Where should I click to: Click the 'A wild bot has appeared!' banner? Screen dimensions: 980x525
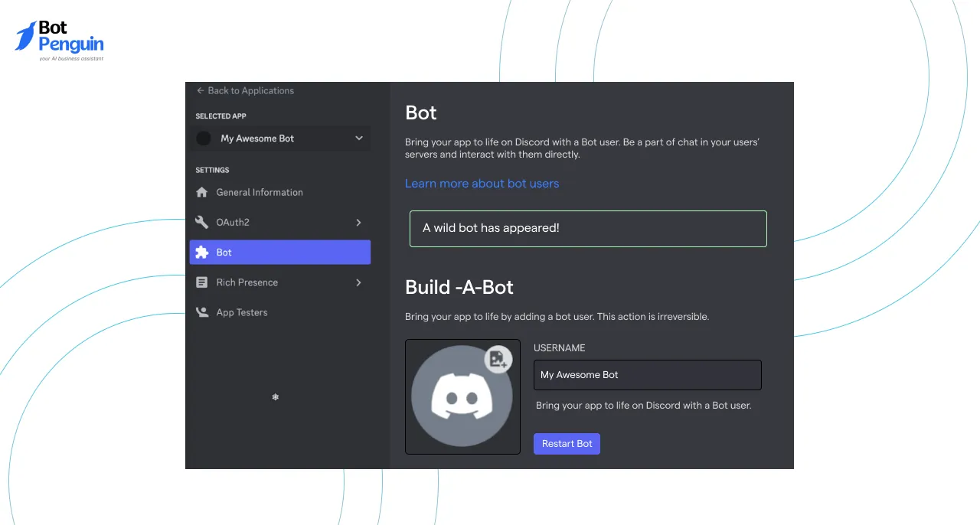click(588, 228)
